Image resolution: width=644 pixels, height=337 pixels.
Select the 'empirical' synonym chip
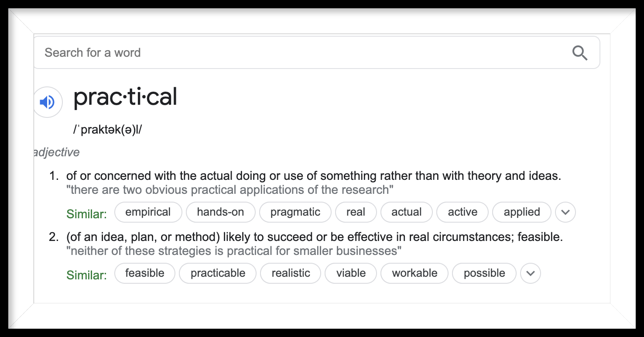pos(148,212)
